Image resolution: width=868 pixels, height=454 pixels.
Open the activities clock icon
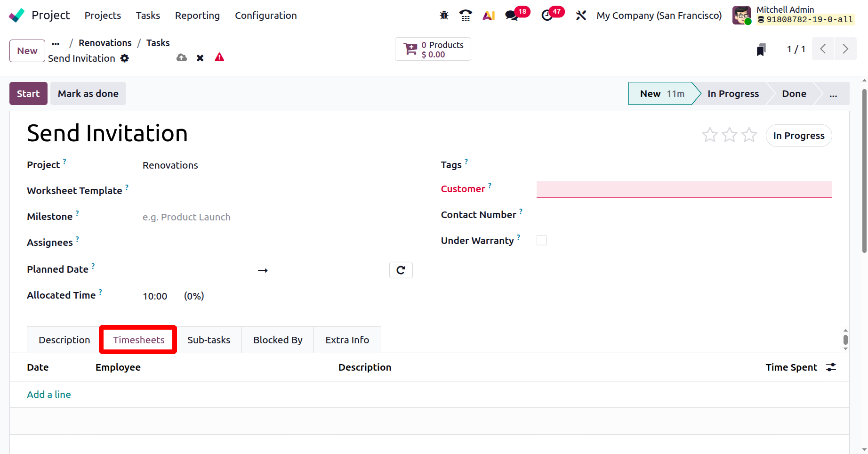pos(547,16)
